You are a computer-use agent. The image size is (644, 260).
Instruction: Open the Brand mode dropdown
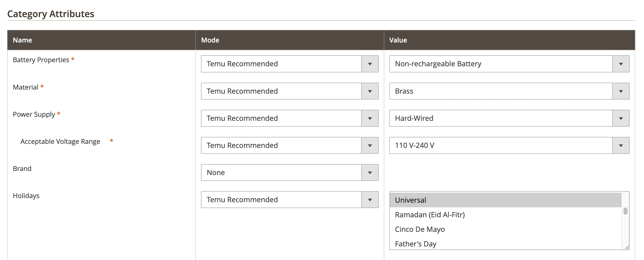[289, 172]
